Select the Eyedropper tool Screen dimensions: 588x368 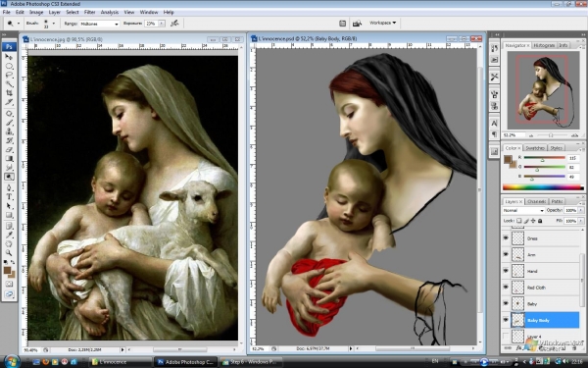(x=9, y=236)
